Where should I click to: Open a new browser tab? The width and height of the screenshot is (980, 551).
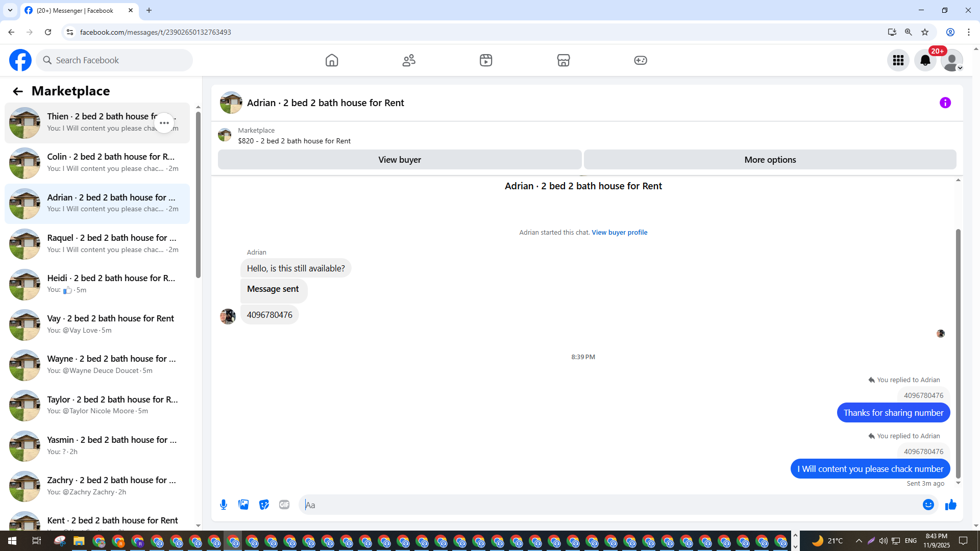tap(149, 10)
